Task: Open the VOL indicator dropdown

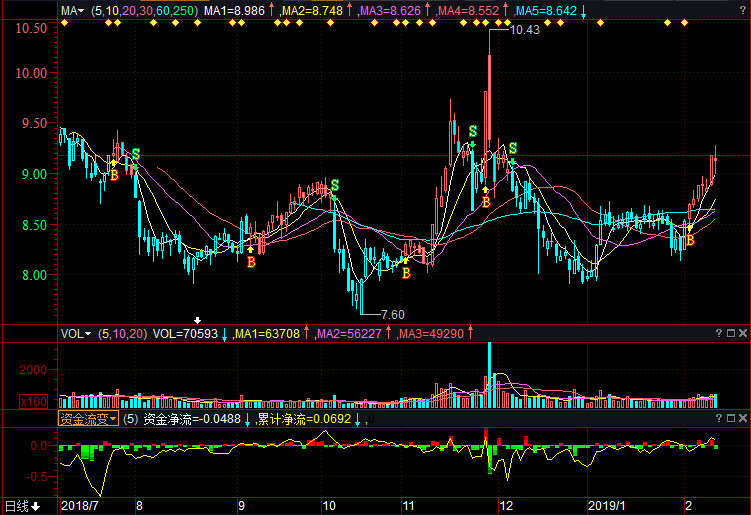Action: tap(75, 333)
